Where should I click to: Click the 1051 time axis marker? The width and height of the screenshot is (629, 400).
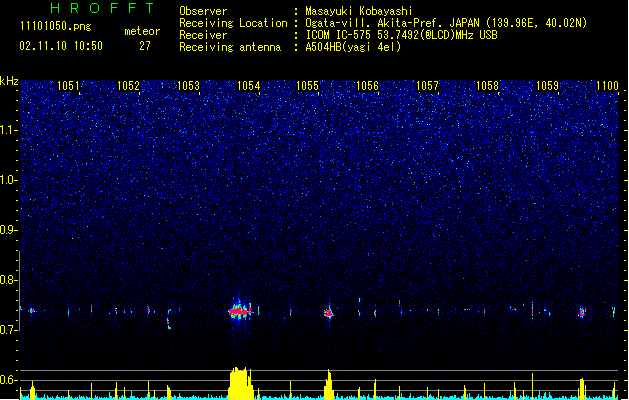68,86
